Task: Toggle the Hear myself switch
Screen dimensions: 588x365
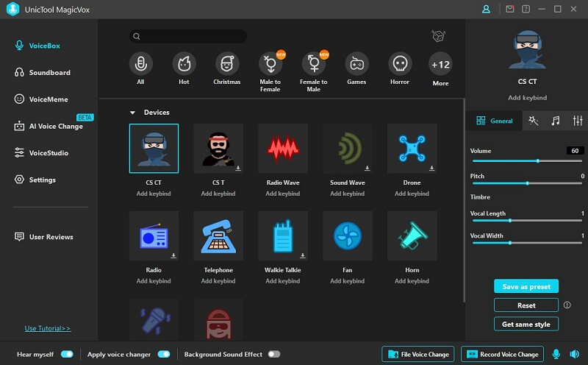Action: pyautogui.click(x=67, y=355)
